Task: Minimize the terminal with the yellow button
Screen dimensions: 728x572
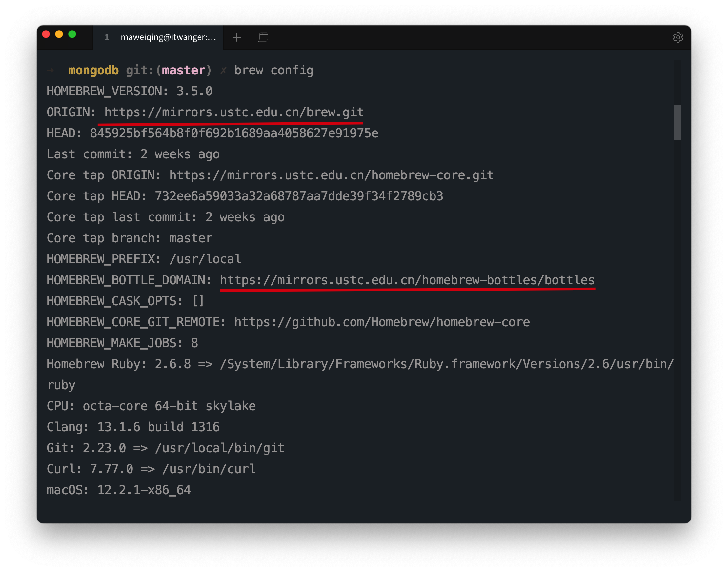Action: (x=59, y=34)
